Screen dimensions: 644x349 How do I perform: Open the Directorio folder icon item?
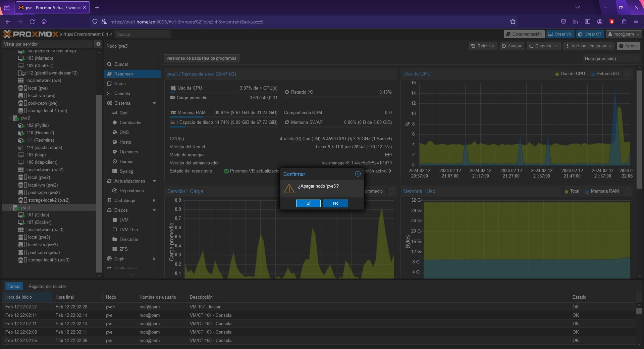coord(115,239)
